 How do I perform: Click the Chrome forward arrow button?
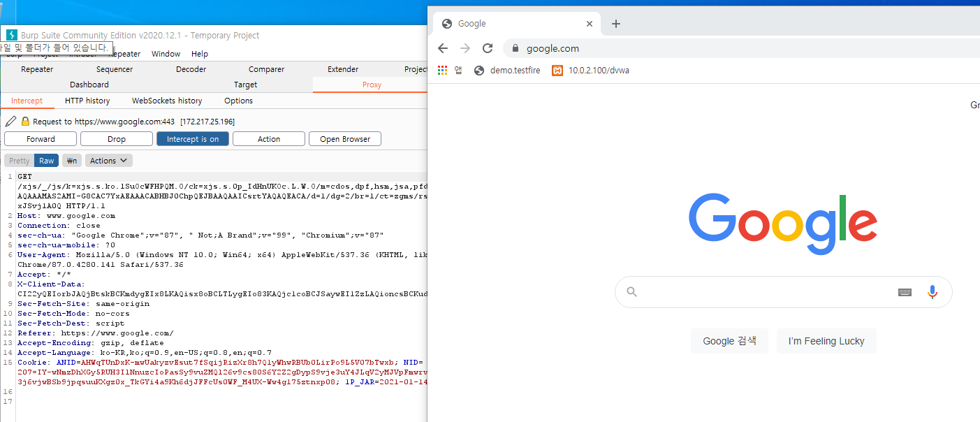click(465, 48)
